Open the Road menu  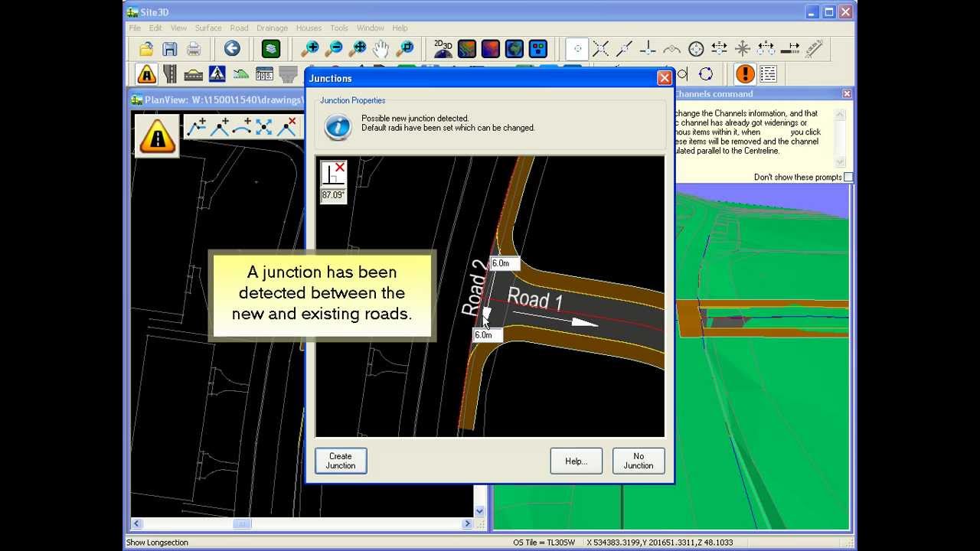239,28
